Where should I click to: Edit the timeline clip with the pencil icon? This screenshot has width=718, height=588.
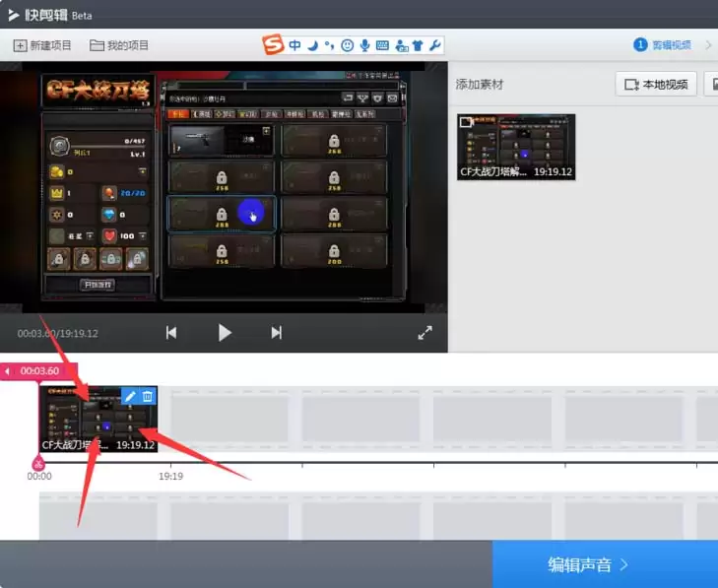[130, 396]
